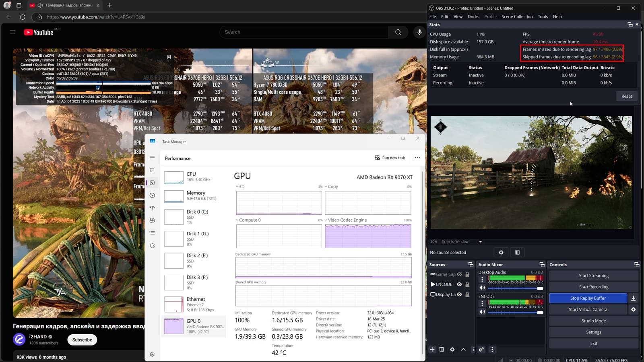
Task: Close the stats for nerds overlay
Action: tap(169, 57)
